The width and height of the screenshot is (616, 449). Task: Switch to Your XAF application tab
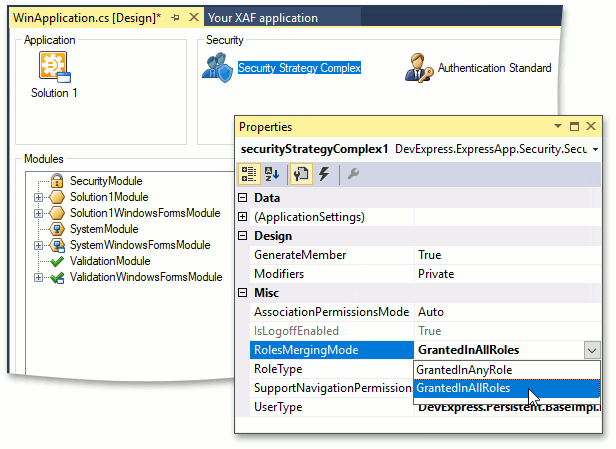point(263,18)
